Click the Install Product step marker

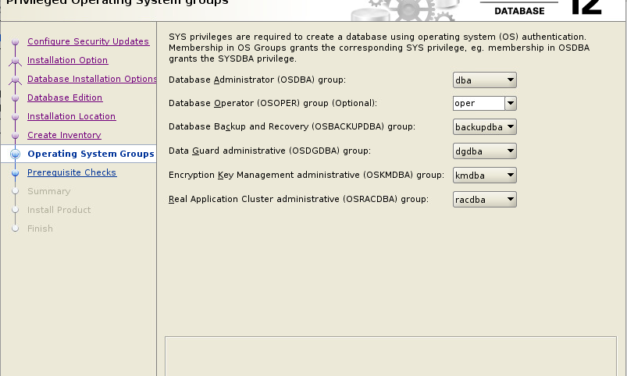[x=15, y=210]
